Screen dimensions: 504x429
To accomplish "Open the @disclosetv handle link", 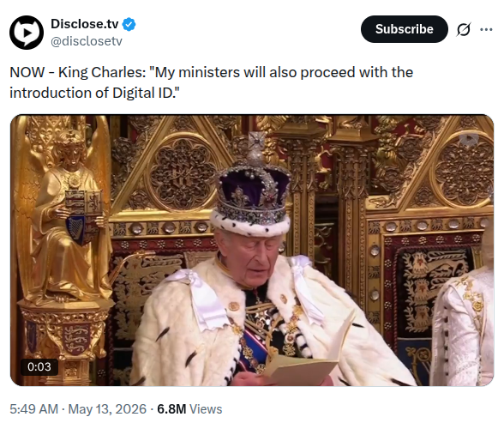I will click(87, 41).
